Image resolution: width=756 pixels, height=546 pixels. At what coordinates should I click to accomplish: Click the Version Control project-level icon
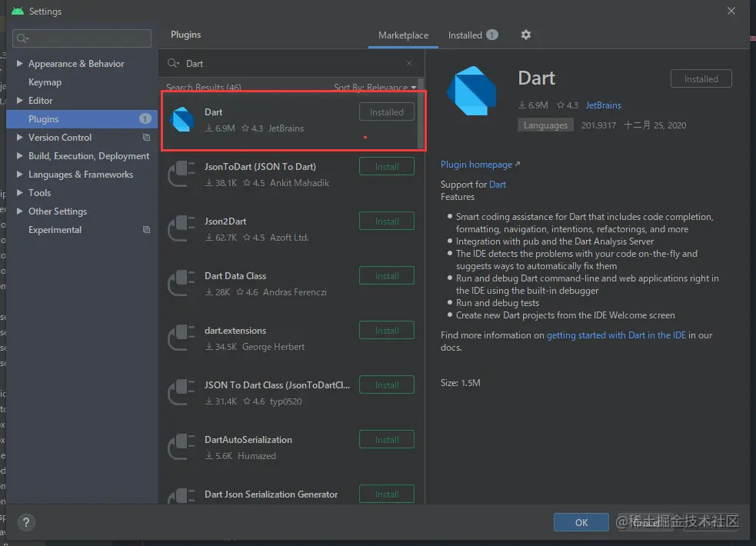coord(147,138)
